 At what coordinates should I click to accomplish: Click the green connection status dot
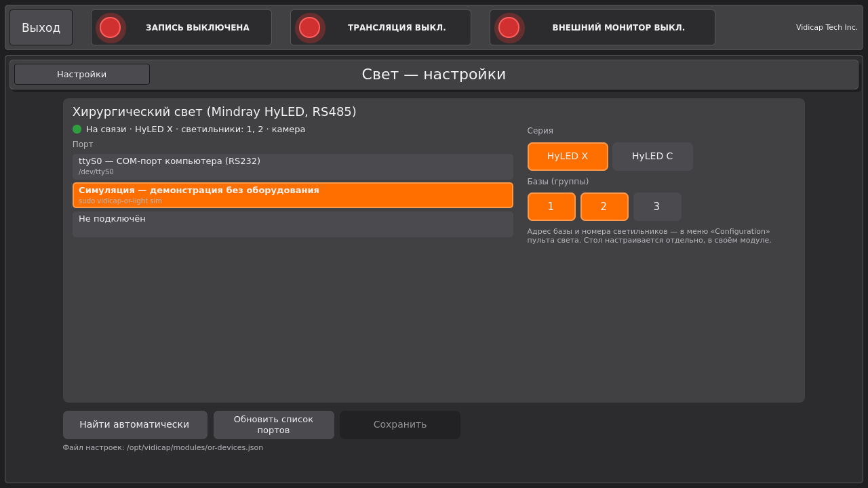tap(77, 129)
